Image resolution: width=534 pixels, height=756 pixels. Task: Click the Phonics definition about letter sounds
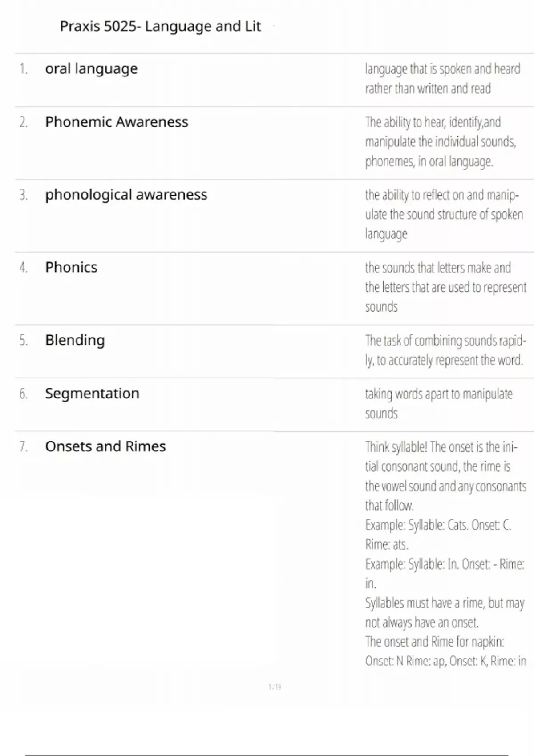click(445, 287)
